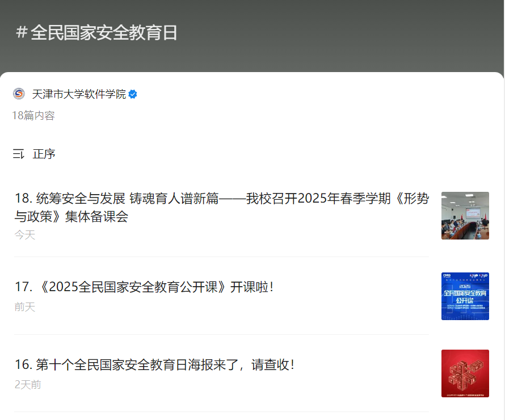
Task: Open the blue 公开课 poster thumbnail
Action: tap(465, 296)
